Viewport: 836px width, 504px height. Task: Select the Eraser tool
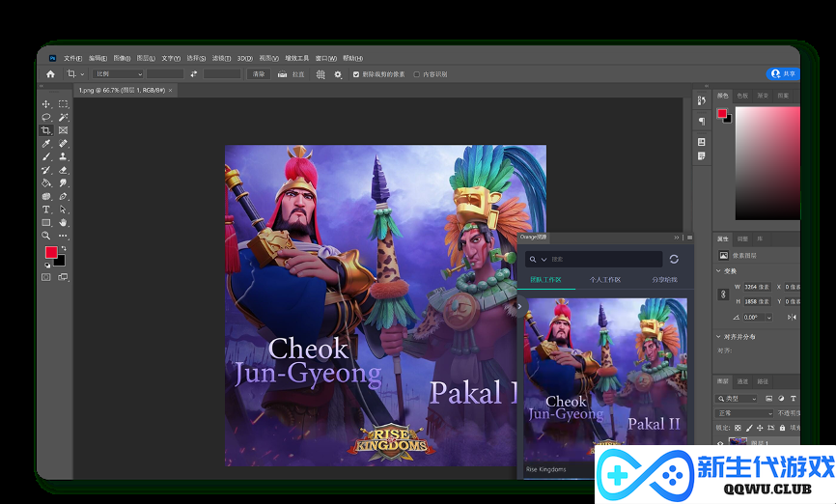[64, 170]
